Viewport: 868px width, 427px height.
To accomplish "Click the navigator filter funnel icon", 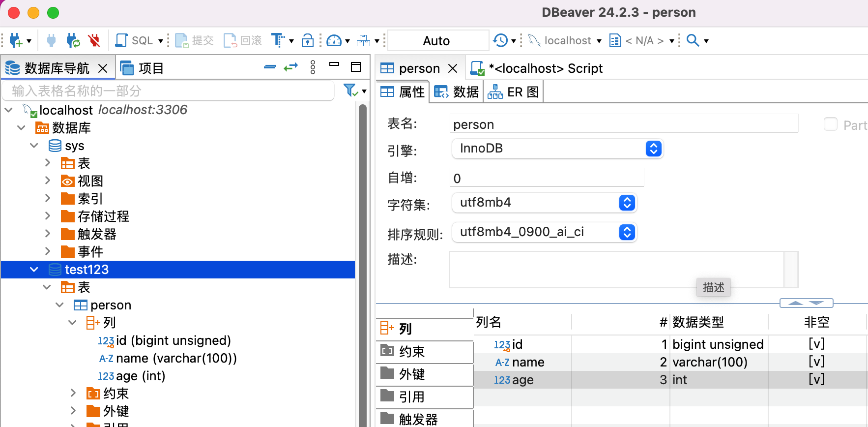I will (350, 90).
